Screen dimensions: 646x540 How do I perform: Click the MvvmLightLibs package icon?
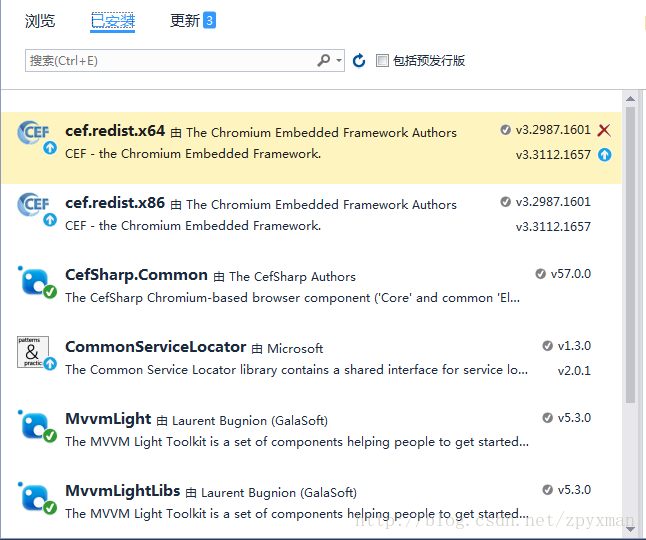pyautogui.click(x=37, y=498)
